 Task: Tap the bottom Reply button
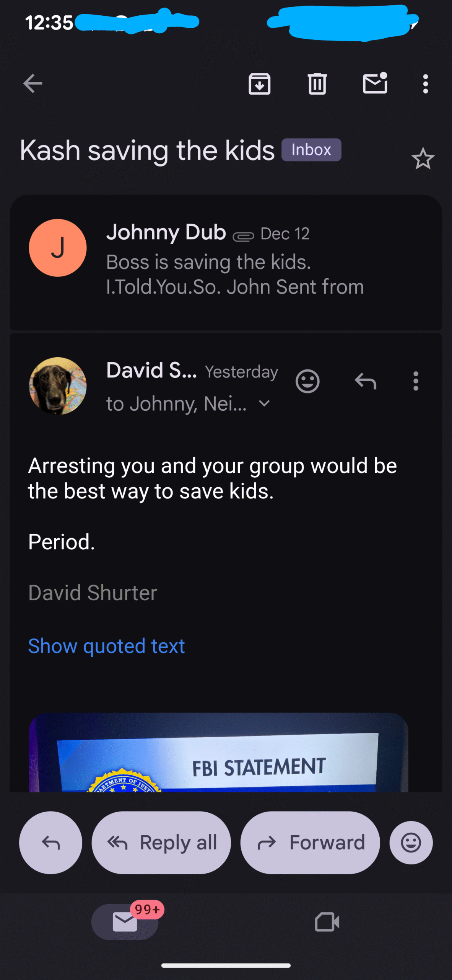[x=51, y=843]
